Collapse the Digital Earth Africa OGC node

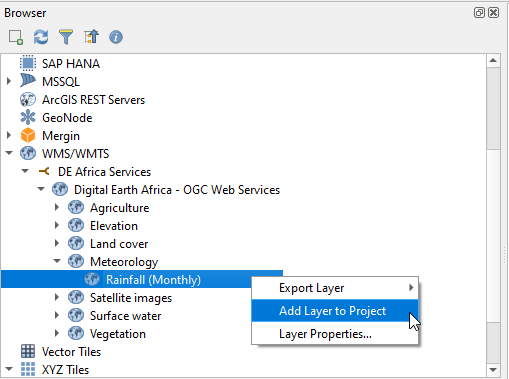click(x=41, y=189)
